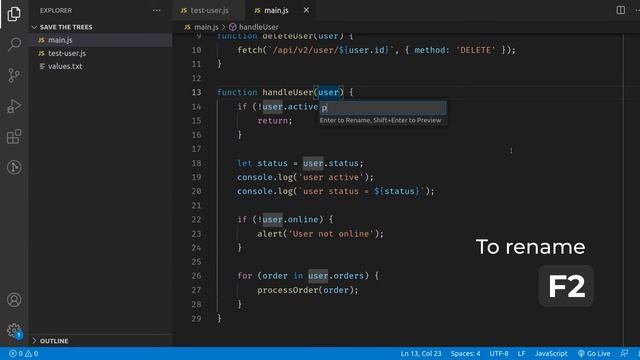Click 'let status' on line 18
This screenshot has width=640, height=360.
tap(262, 163)
